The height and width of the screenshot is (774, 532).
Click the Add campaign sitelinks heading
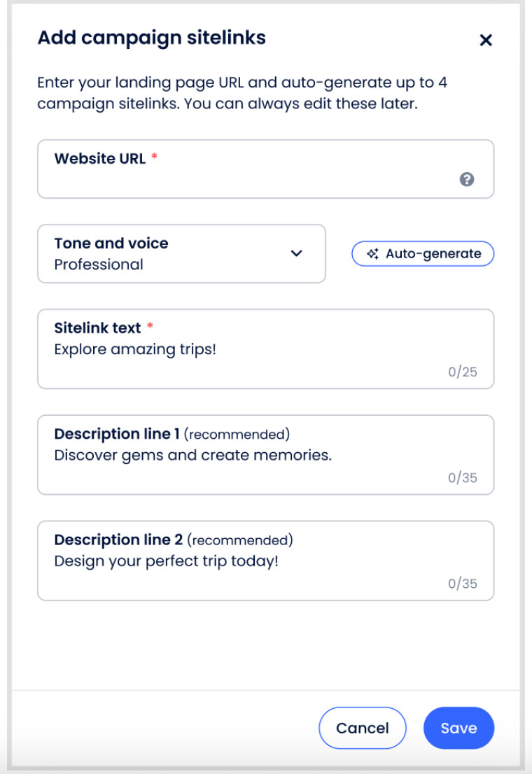[151, 38]
